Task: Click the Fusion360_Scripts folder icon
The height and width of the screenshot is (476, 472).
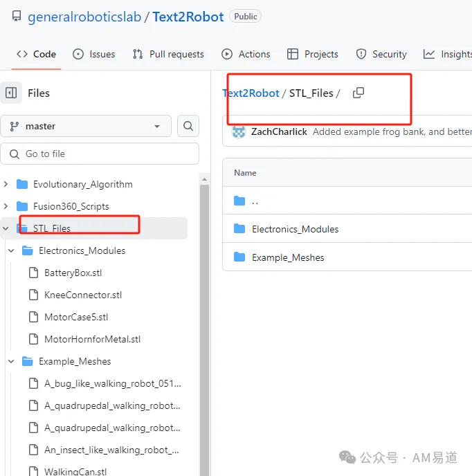Action: pyautogui.click(x=22, y=206)
